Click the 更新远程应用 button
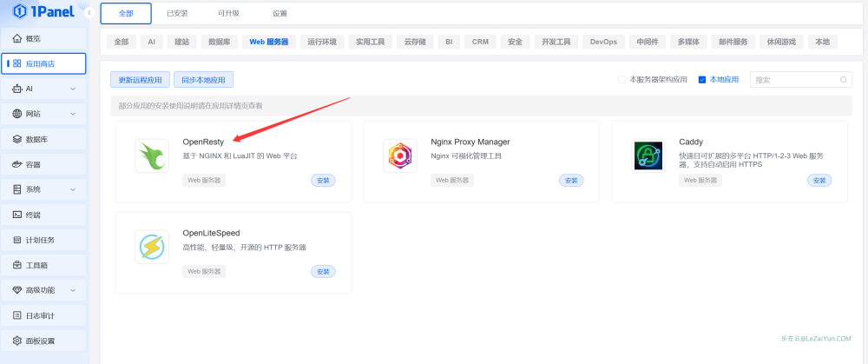Viewport: 868px width, 364px height. [140, 80]
